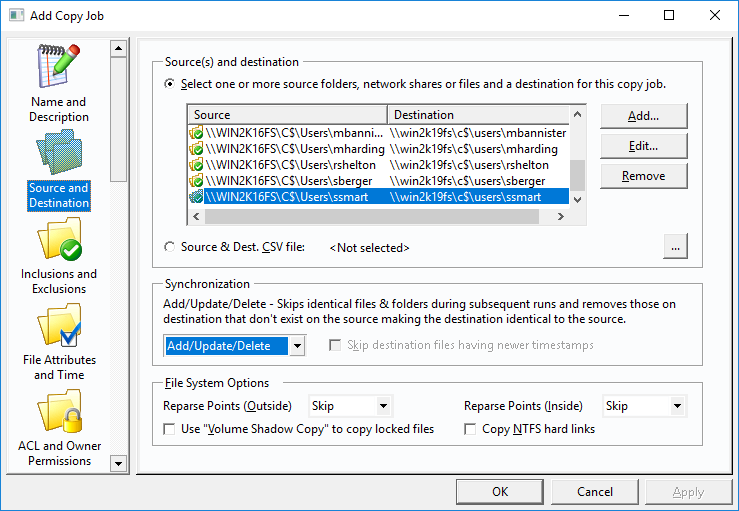Click the Add... button
Viewport: 739px width, 511px height.
coord(643,116)
